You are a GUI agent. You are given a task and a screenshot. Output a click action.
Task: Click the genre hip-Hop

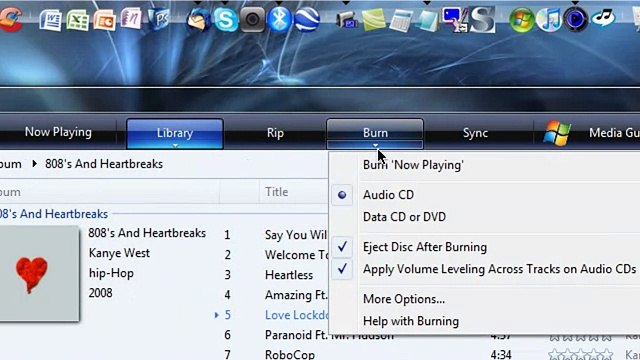point(111,273)
